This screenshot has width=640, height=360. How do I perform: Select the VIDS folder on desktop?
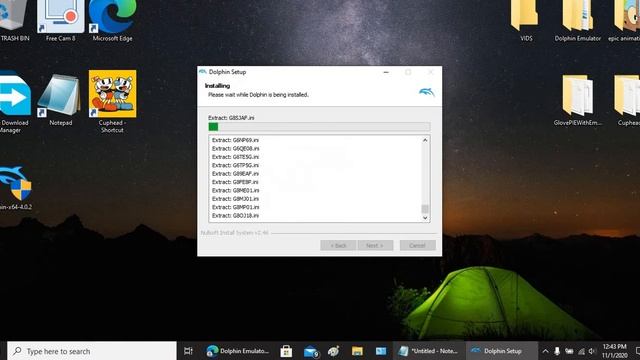click(526, 20)
